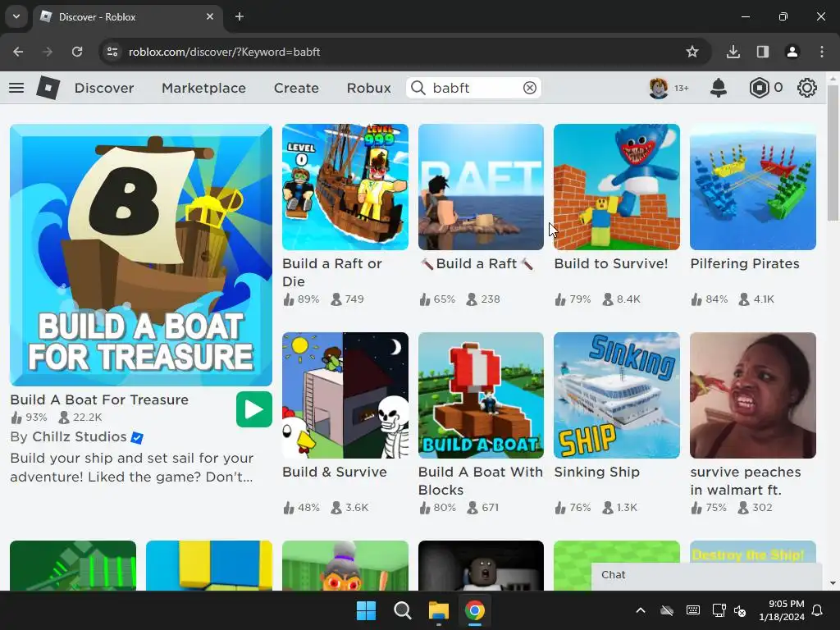Open Pilfering Pirates title link
The image size is (840, 630).
[745, 263]
